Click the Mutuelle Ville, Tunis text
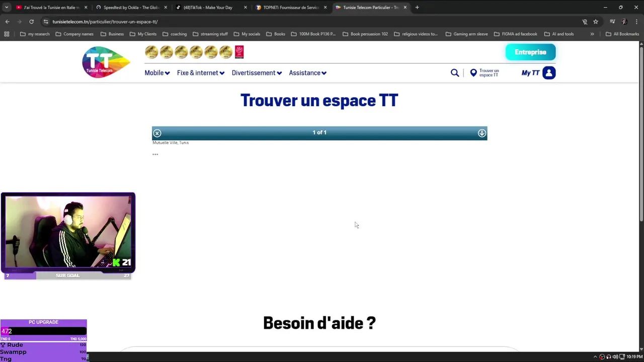The width and height of the screenshot is (644, 362). (171, 143)
